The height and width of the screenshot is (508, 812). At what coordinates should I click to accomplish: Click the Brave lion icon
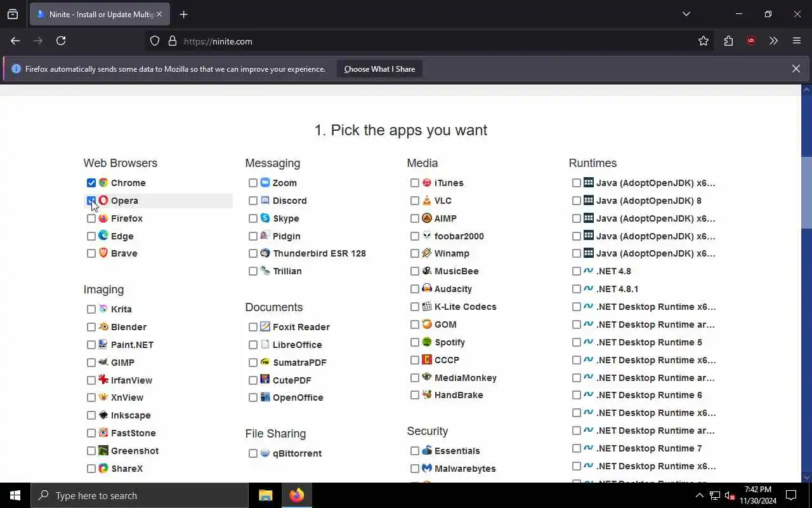pos(103,253)
